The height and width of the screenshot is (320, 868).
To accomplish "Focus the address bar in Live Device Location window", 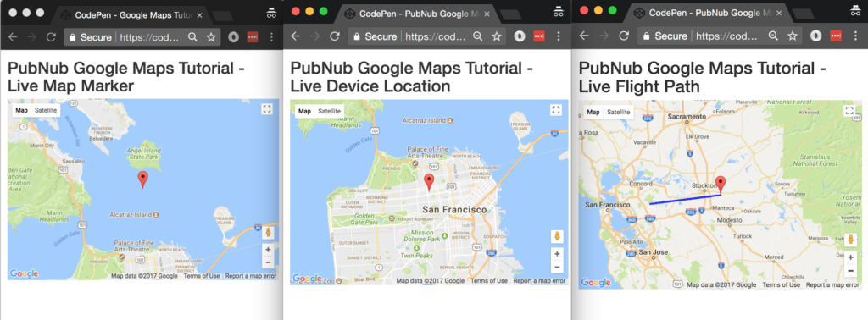I will coord(426,36).
